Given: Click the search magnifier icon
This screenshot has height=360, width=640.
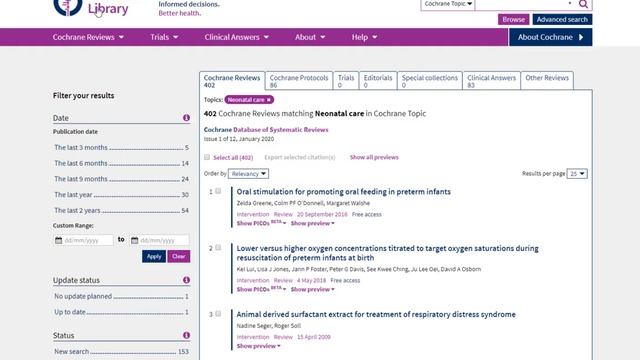Looking at the screenshot, I should point(583,4).
